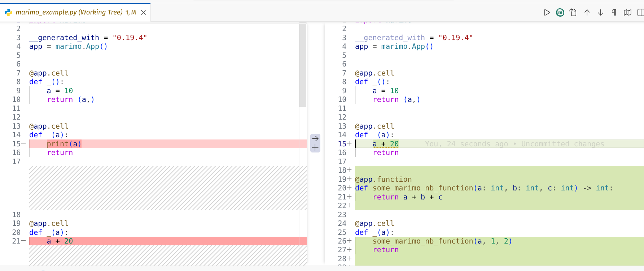Viewport: 644px width, 271px height.
Task: Click the revert change arrow in diff gutter
Action: 315,138
